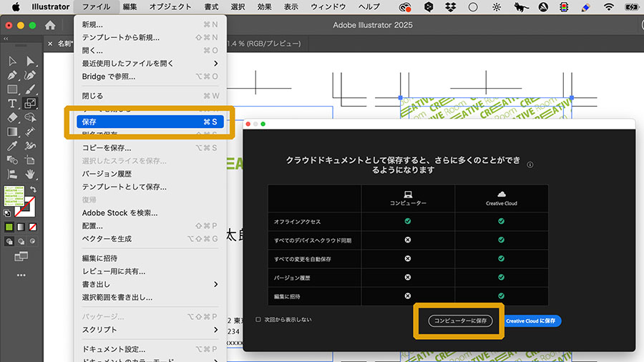
Task: Apply the green Color swatch button
Action: pyautogui.click(x=9, y=227)
